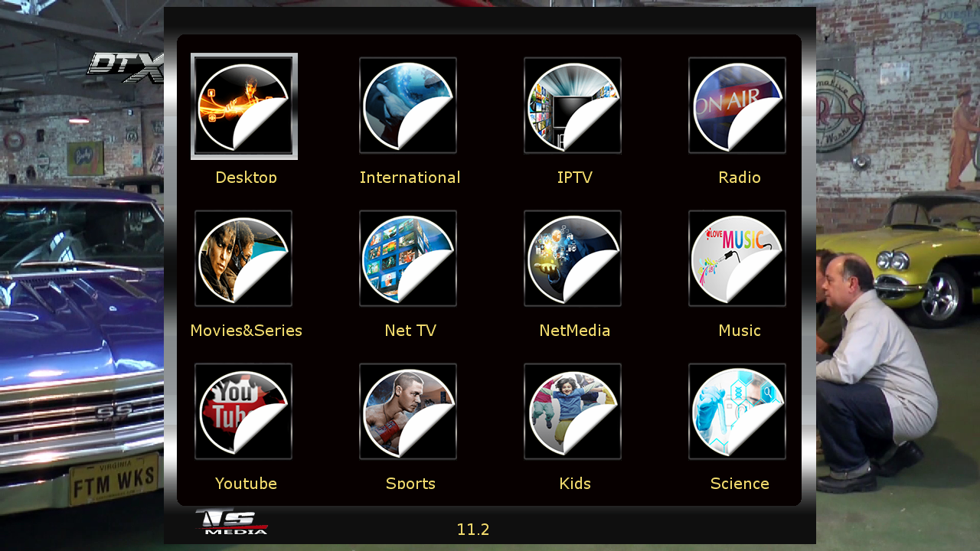Launch the Science lab icon
The height and width of the screenshot is (551, 980).
point(737,412)
